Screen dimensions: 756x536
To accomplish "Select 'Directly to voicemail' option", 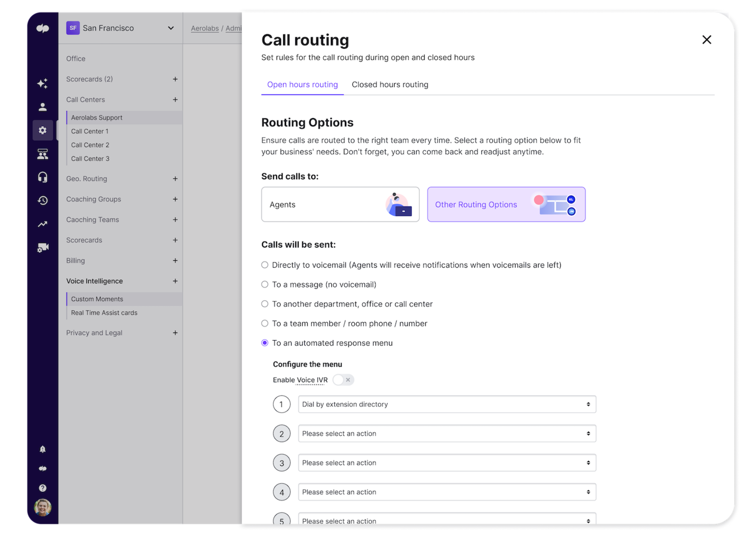I will coord(265,265).
